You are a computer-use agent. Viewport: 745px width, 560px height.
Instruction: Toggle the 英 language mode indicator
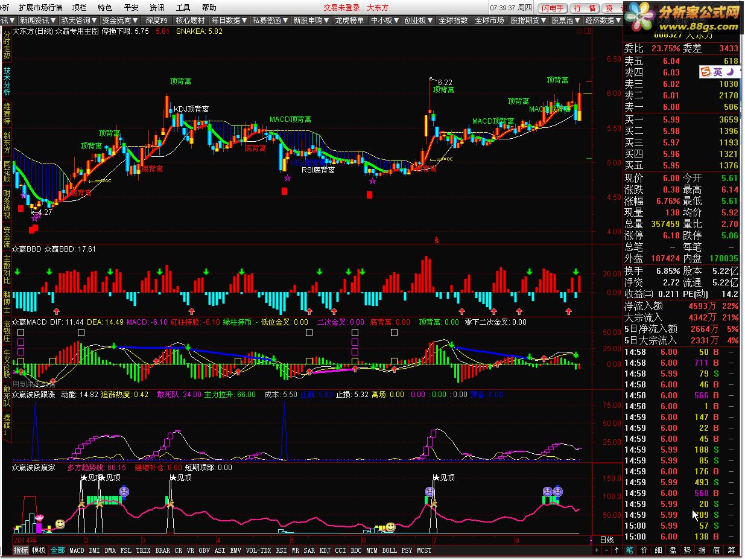pyautogui.click(x=718, y=72)
